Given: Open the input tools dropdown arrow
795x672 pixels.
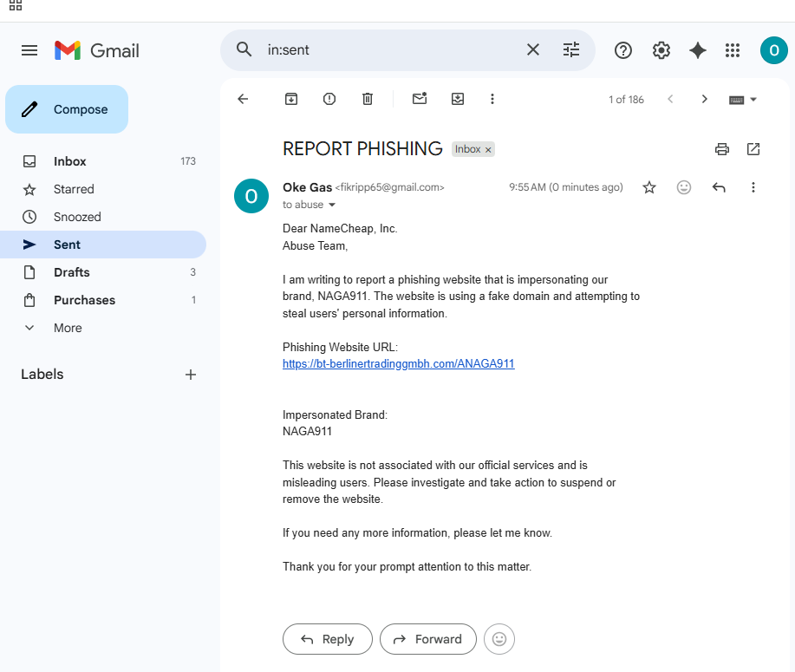Looking at the screenshot, I should (753, 100).
